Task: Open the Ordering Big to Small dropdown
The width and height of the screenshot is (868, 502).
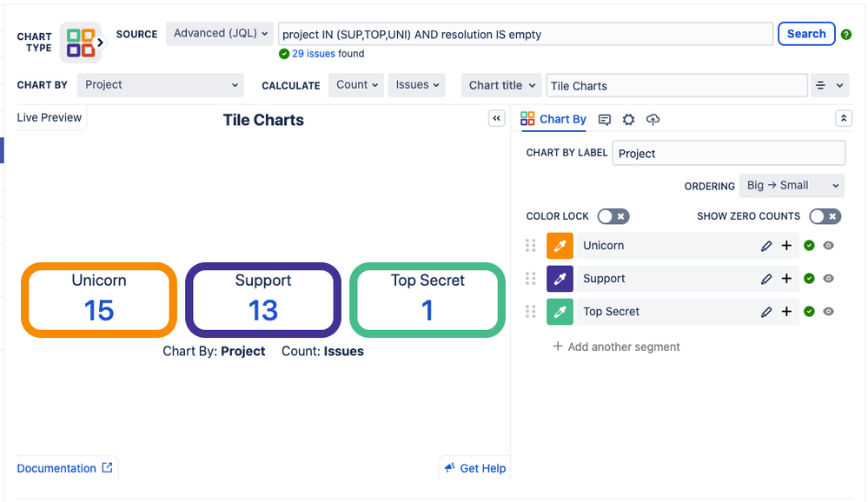Action: pos(792,185)
